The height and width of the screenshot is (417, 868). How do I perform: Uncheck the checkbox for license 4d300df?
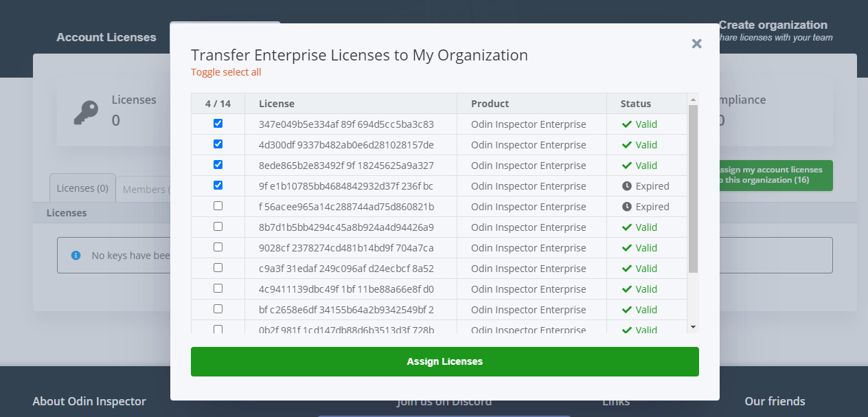point(218,144)
